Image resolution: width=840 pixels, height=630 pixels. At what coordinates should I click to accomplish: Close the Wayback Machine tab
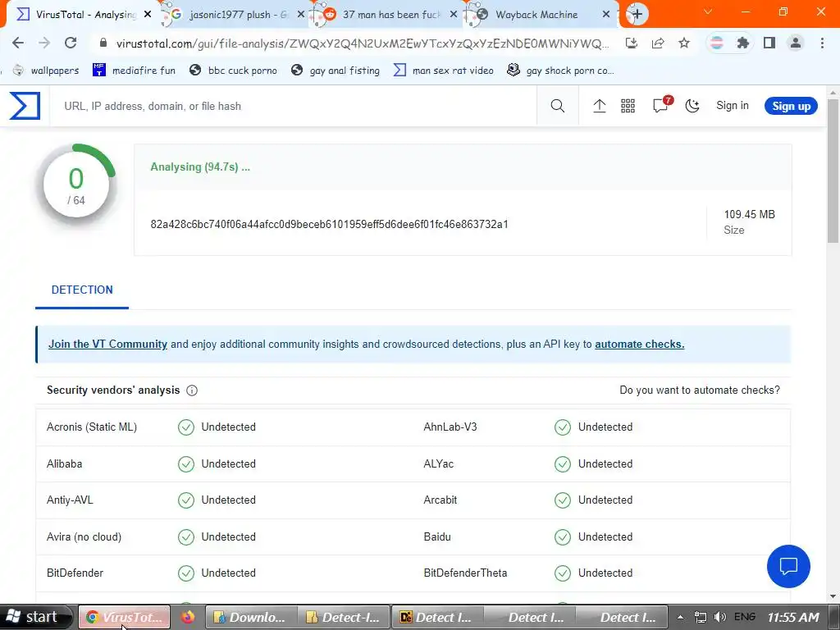point(606,15)
